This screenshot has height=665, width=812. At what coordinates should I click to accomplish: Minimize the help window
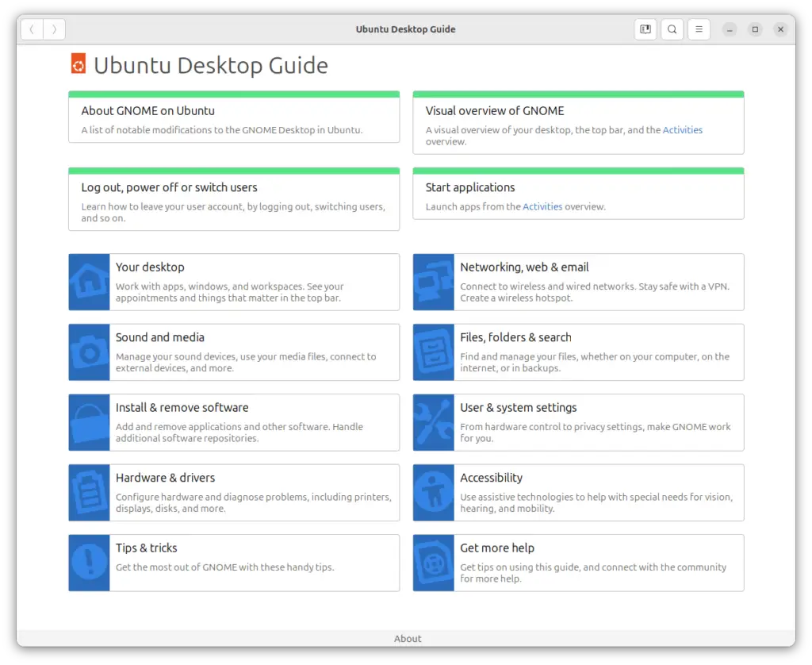(x=730, y=29)
